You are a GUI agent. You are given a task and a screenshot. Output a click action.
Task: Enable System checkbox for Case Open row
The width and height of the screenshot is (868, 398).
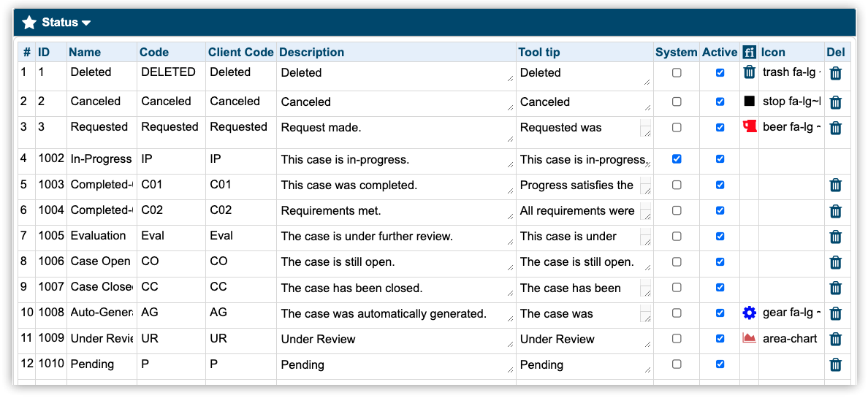click(677, 261)
